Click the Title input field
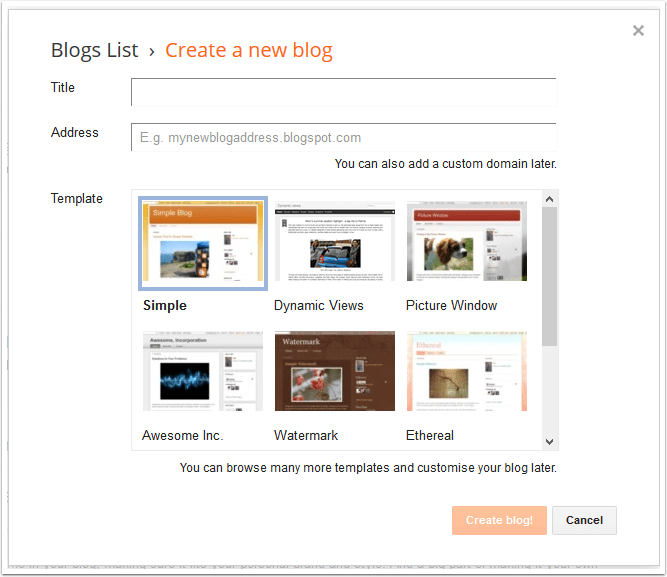 tap(343, 92)
